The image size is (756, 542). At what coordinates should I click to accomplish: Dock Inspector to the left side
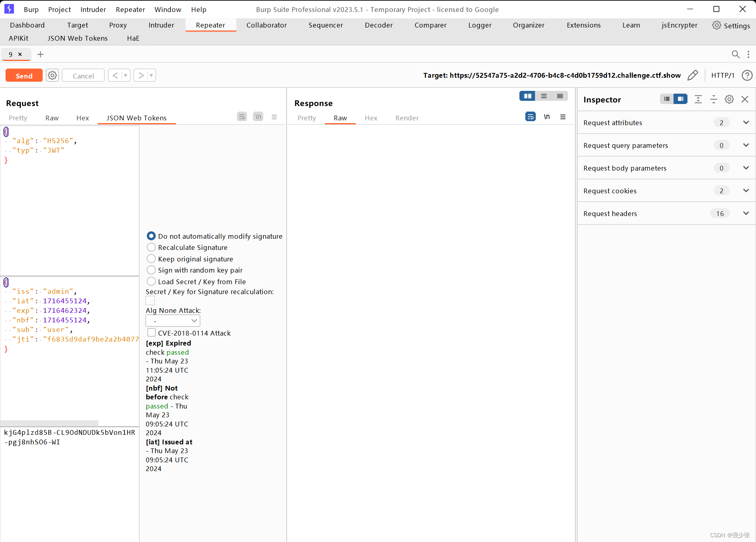click(667, 99)
